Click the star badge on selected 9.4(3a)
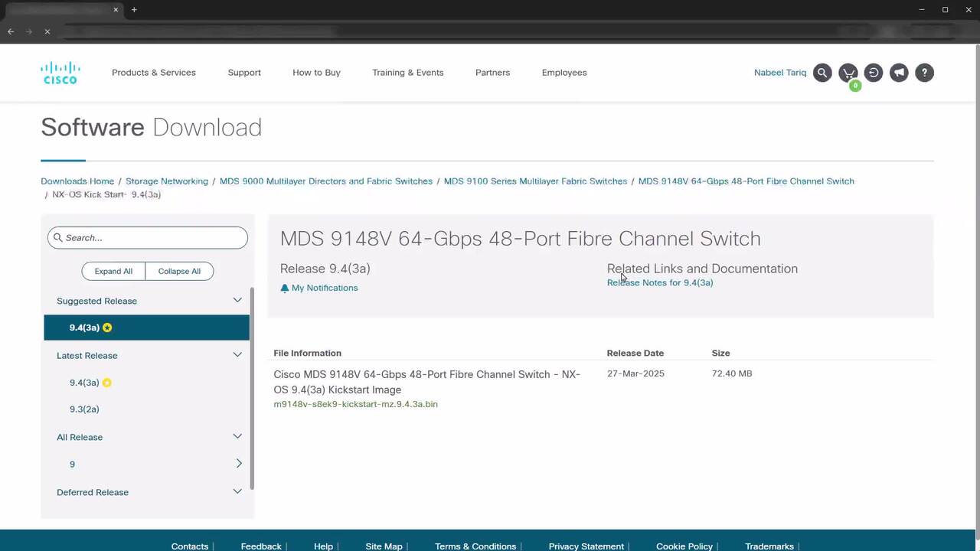This screenshot has height=551, width=980. pyautogui.click(x=107, y=328)
